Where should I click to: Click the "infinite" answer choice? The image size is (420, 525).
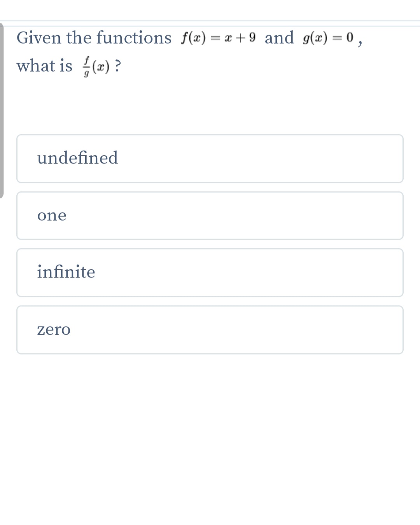210,272
